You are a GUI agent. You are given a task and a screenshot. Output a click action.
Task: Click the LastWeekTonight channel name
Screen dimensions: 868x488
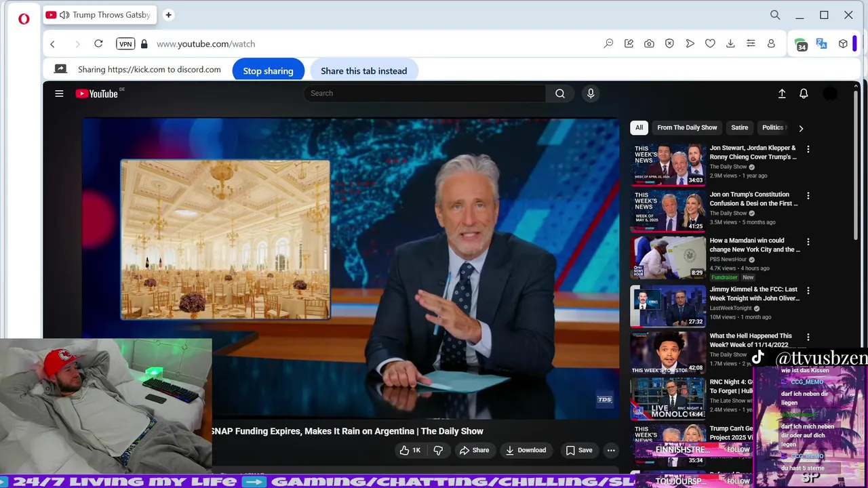(x=731, y=308)
